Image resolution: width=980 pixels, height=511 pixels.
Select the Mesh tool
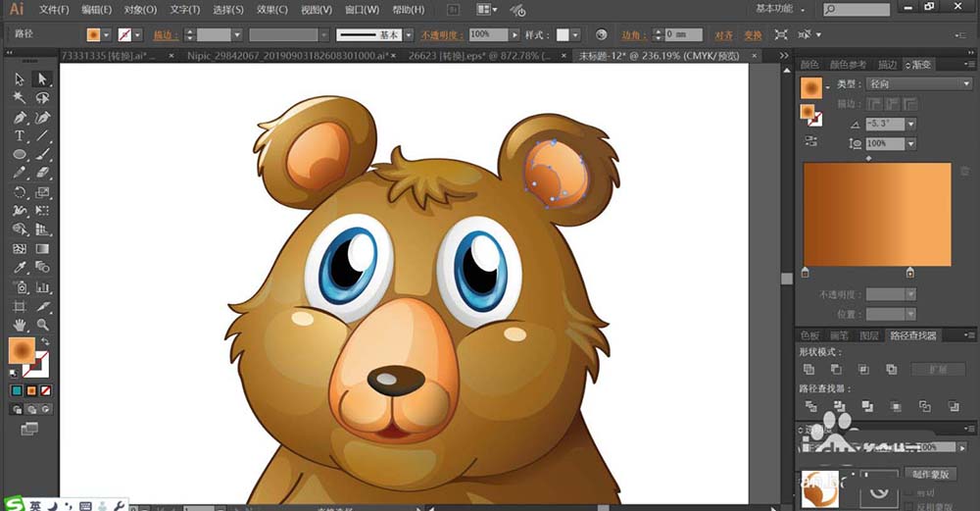point(20,248)
